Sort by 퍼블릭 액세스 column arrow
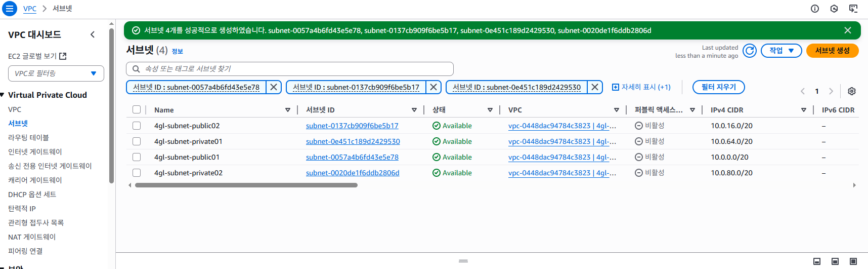 point(692,110)
